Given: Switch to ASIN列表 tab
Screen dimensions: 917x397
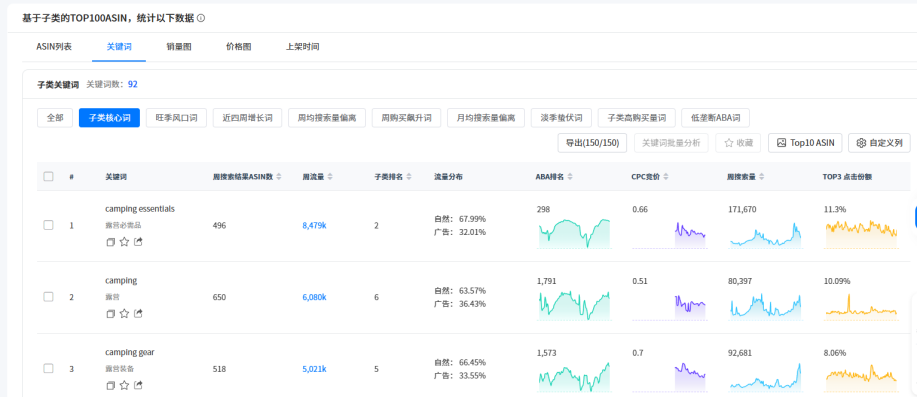Looking at the screenshot, I should pos(54,47).
